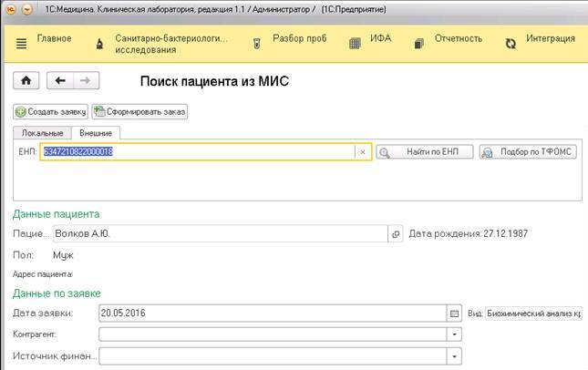Click the Подбор по ТФОМС button
Screen dimensions: 588x370
[528, 152]
